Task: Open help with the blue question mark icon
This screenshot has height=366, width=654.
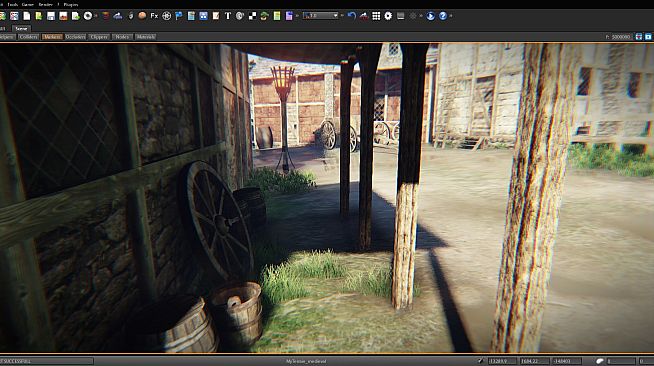Action: (443, 16)
